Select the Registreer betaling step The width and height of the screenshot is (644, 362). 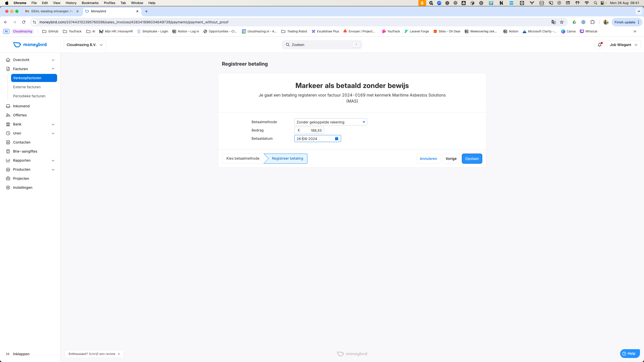[x=287, y=158]
